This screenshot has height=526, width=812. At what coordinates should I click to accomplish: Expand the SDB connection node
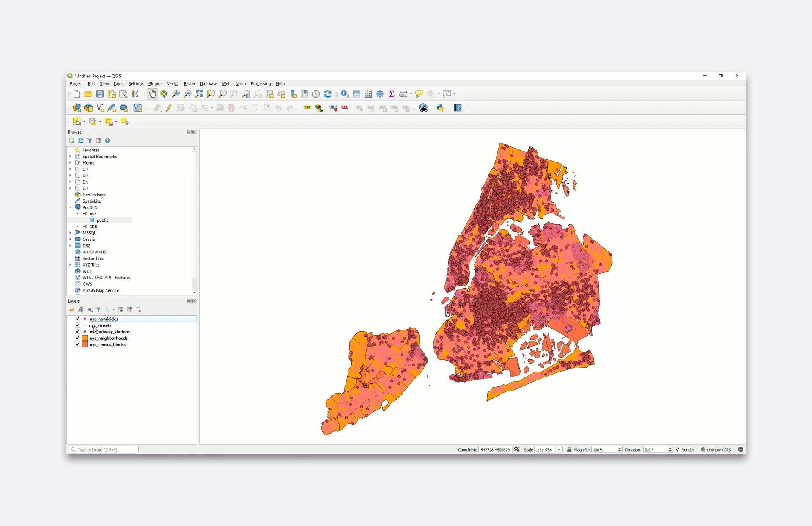pos(77,226)
